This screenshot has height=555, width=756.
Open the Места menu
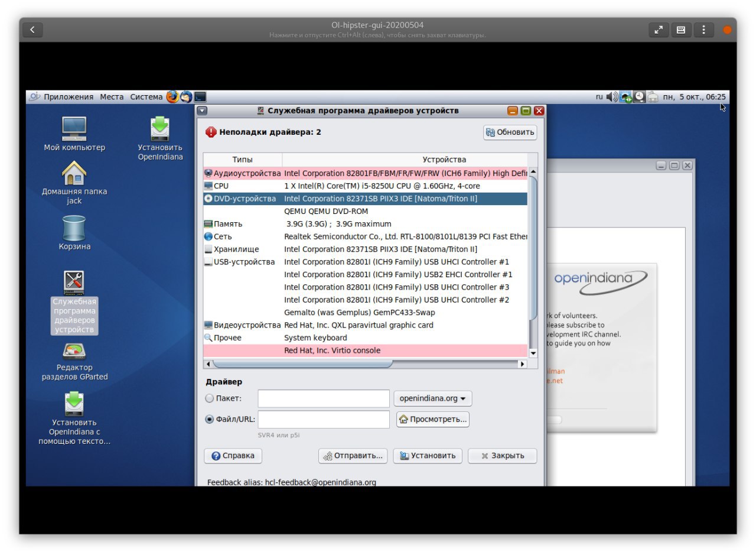tap(112, 97)
